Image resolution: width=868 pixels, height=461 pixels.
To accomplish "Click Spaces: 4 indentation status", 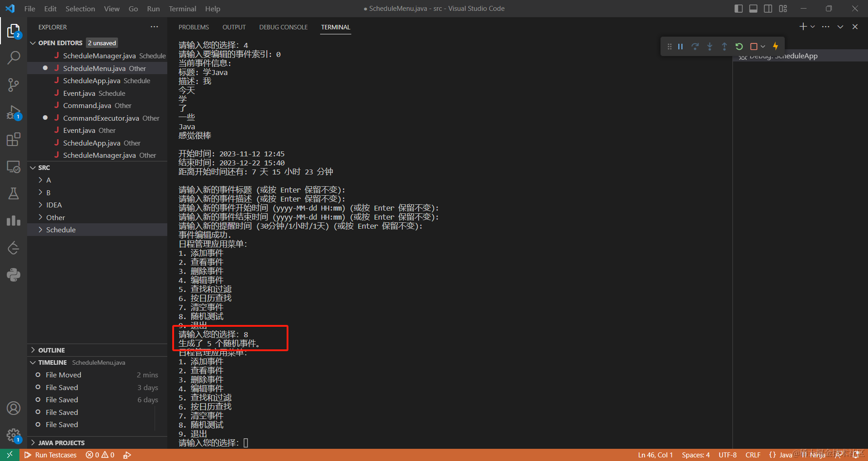I will tap(696, 455).
